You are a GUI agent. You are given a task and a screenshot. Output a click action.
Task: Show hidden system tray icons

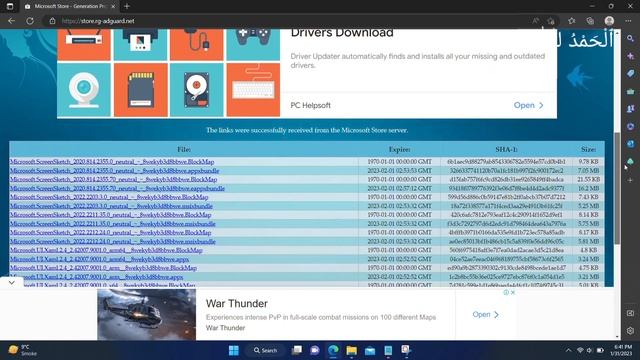coord(568,350)
